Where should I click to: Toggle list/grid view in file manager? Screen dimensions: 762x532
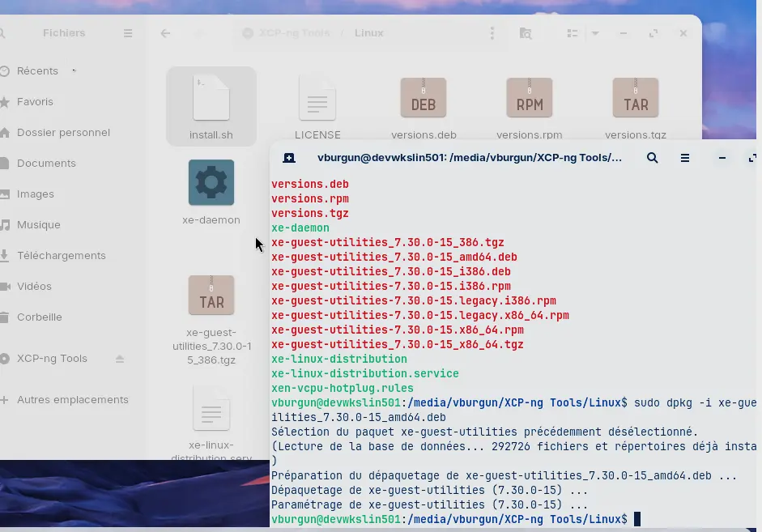click(x=573, y=33)
